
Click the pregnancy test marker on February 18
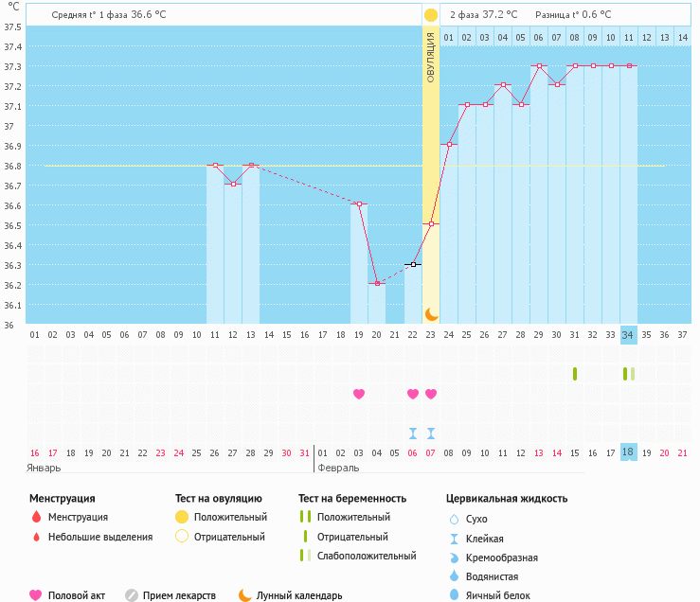coord(629,374)
